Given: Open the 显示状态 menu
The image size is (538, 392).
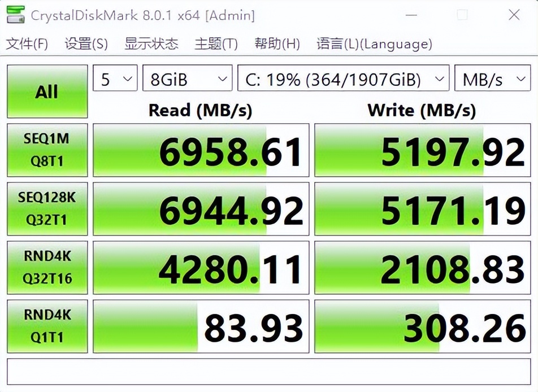Looking at the screenshot, I should click(151, 44).
